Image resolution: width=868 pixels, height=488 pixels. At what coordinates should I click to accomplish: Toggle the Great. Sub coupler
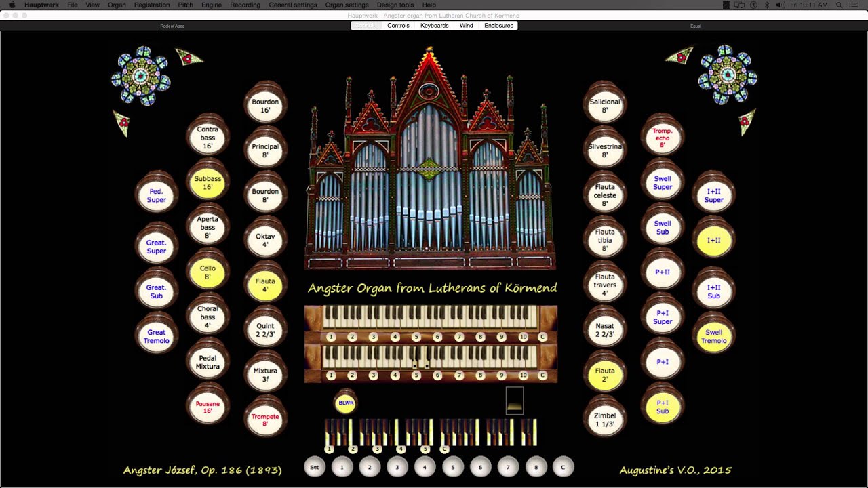(156, 291)
